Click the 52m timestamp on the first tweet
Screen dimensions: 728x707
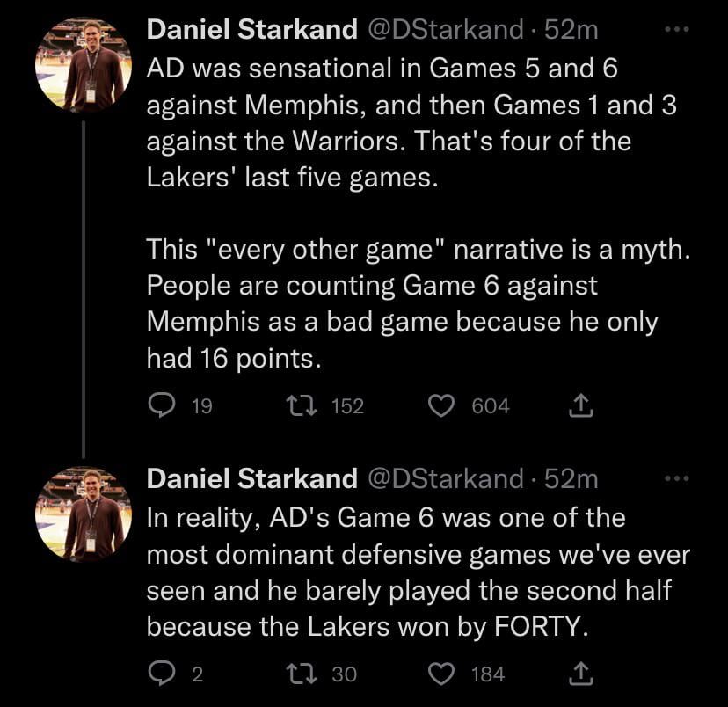[571, 29]
